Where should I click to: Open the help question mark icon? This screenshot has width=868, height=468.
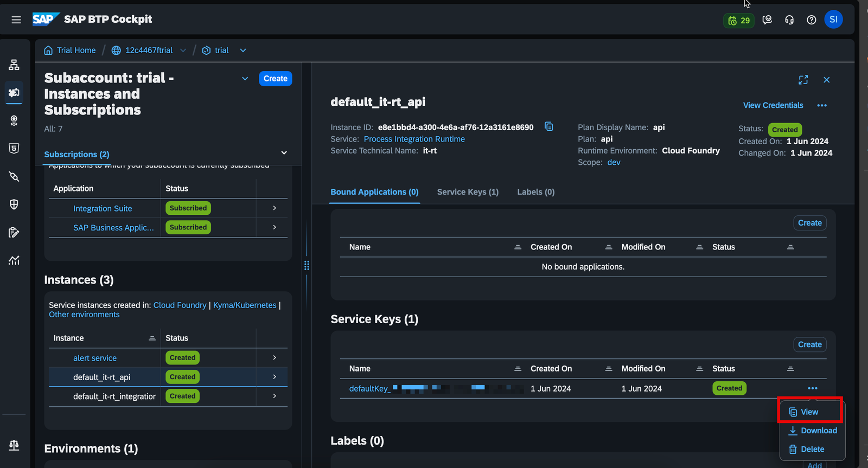pos(811,20)
